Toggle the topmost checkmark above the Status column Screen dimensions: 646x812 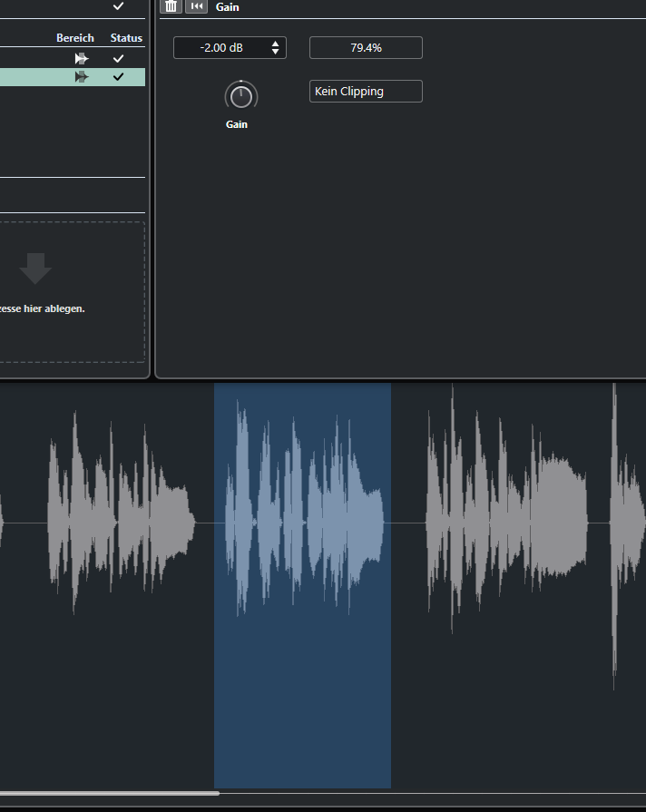[118, 6]
